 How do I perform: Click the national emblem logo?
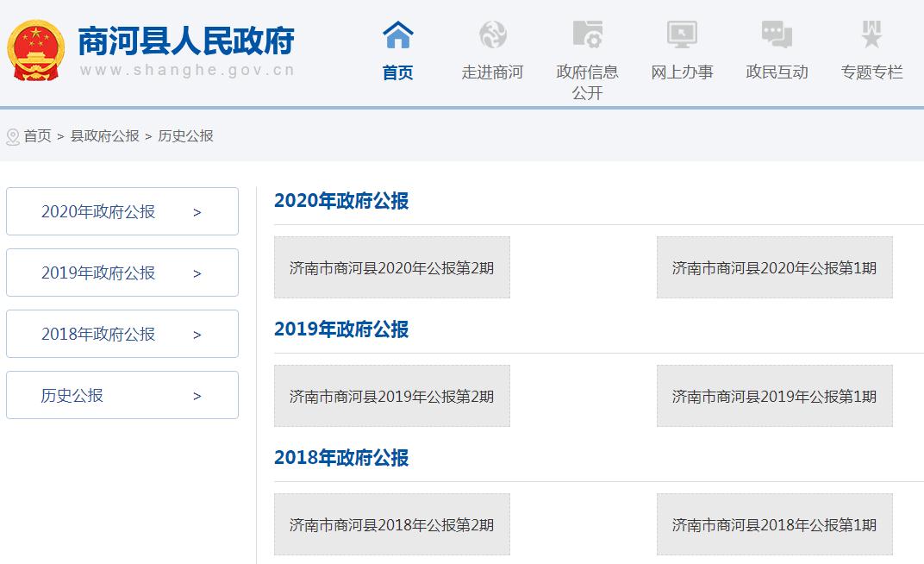[x=36, y=51]
